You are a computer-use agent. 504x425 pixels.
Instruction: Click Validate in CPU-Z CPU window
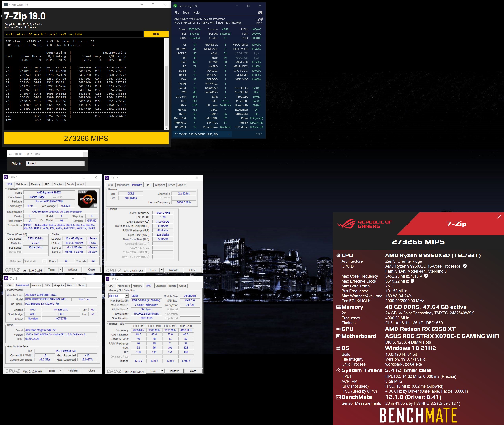click(72, 270)
